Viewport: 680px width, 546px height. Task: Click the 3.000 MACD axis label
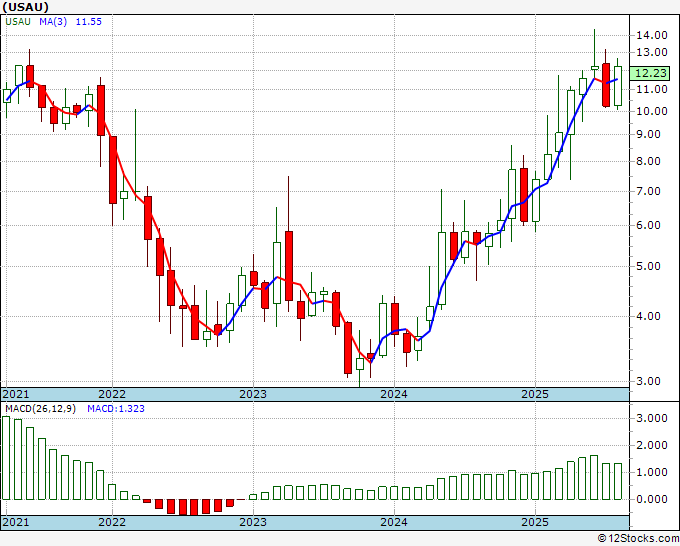tap(651, 418)
